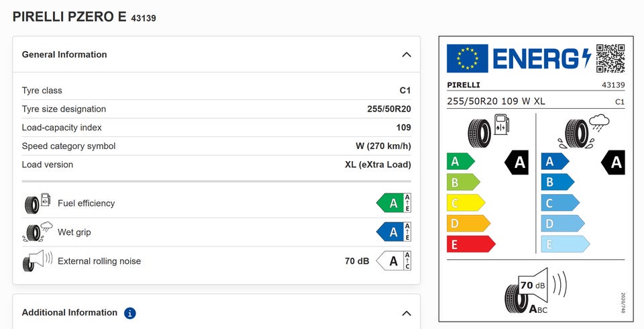
Task: Click the 70 dB value in table
Action: [357, 261]
